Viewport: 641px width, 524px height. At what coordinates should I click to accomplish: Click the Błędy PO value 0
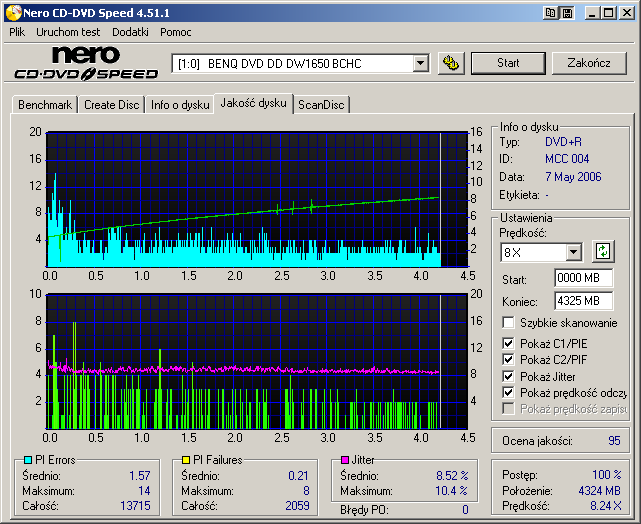tap(465, 510)
